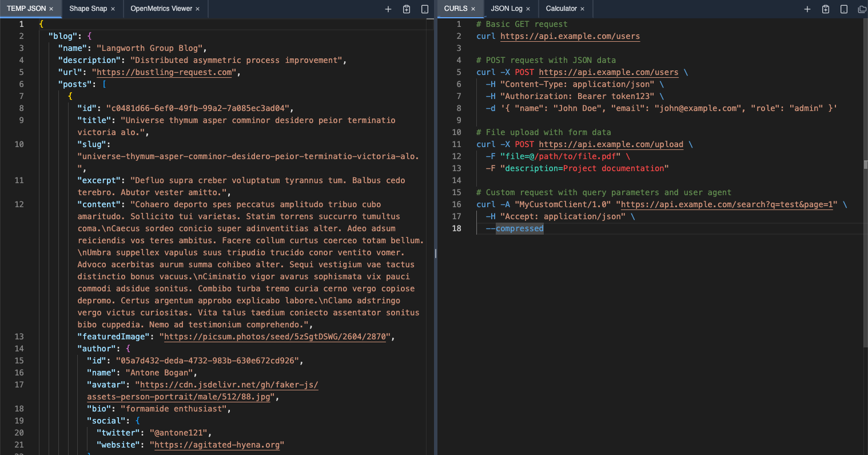The width and height of the screenshot is (868, 455).
Task: Click line number 12 in the left editor
Action: tap(19, 204)
